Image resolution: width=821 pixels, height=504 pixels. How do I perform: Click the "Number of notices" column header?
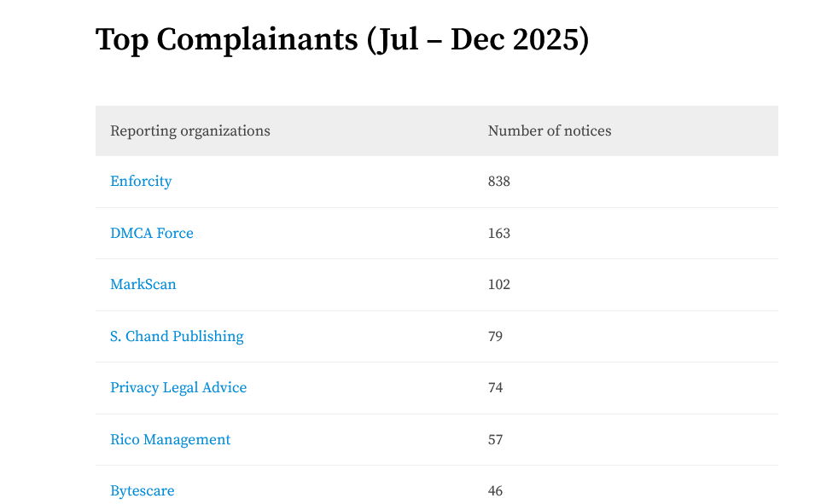click(550, 131)
